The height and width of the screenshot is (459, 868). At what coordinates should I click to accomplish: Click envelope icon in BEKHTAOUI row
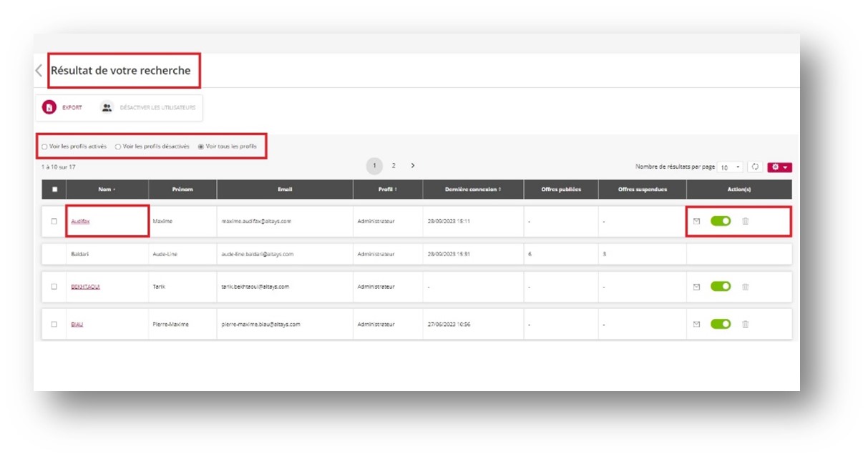[x=696, y=286]
